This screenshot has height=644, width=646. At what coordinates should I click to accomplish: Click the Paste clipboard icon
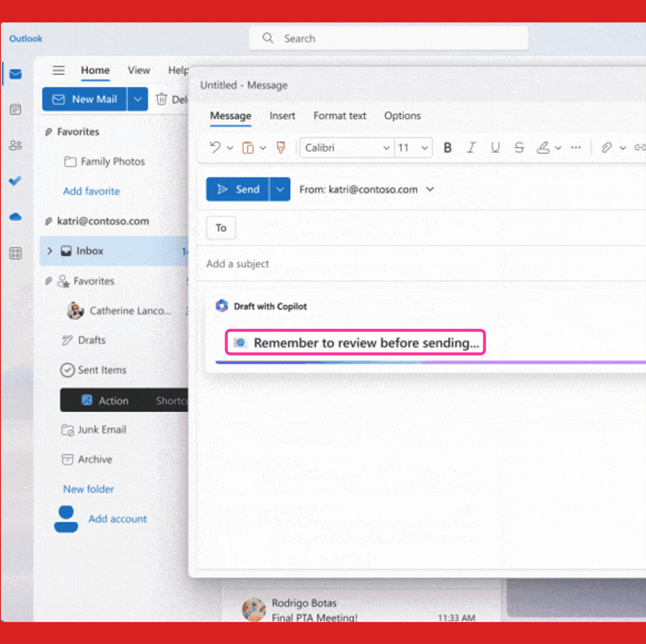coord(248,148)
